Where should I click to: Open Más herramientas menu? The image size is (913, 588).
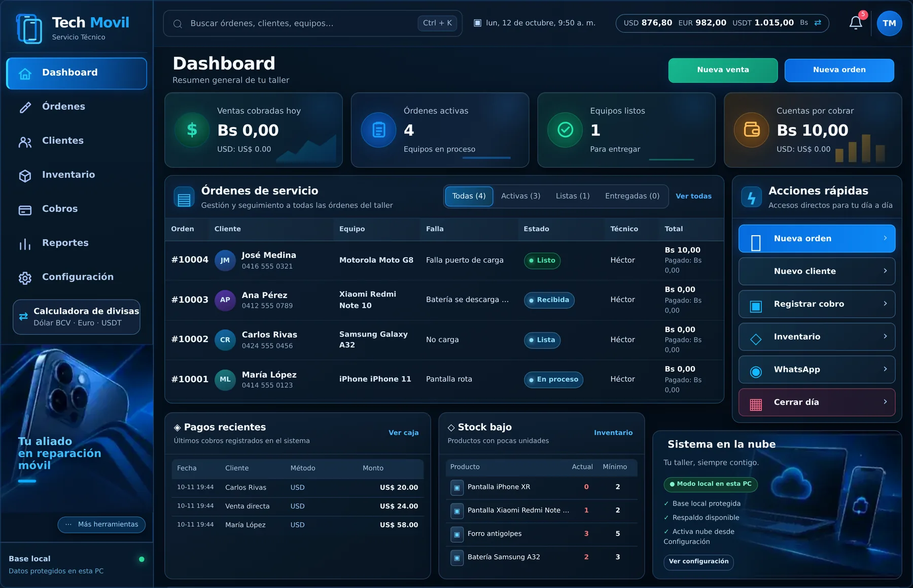(x=101, y=525)
